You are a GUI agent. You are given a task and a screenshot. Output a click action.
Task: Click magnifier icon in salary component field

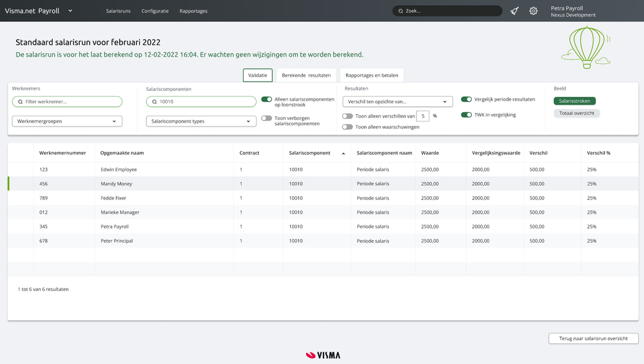click(x=155, y=102)
